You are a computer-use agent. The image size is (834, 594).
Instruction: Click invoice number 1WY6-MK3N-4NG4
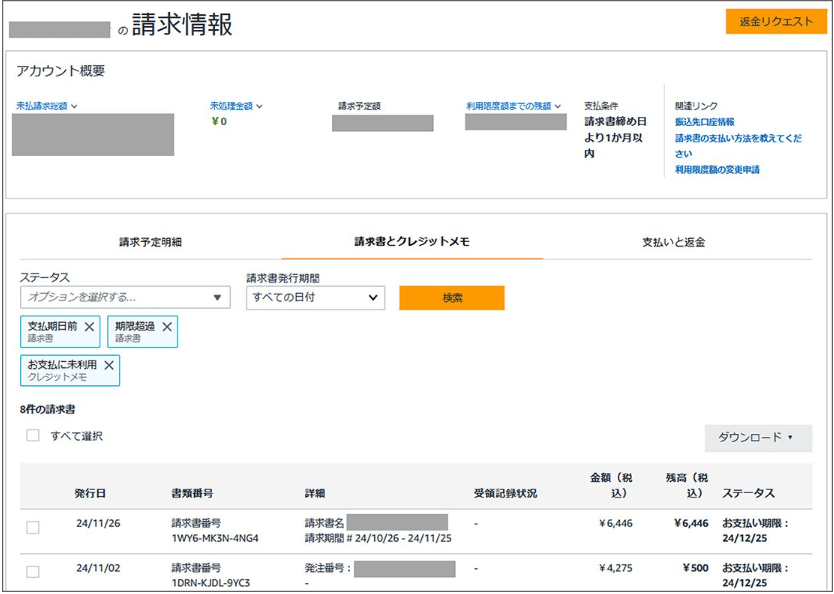[x=215, y=538]
